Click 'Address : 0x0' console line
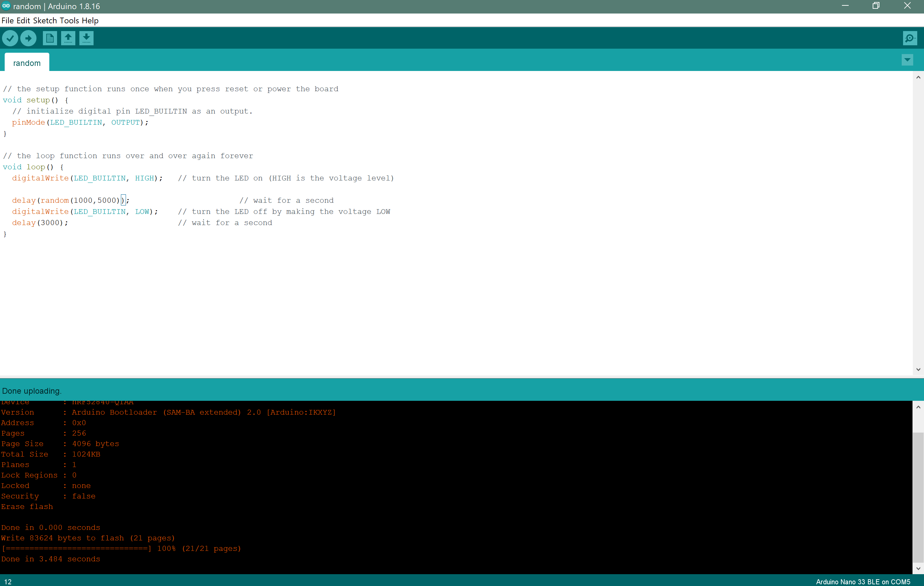 (x=43, y=423)
